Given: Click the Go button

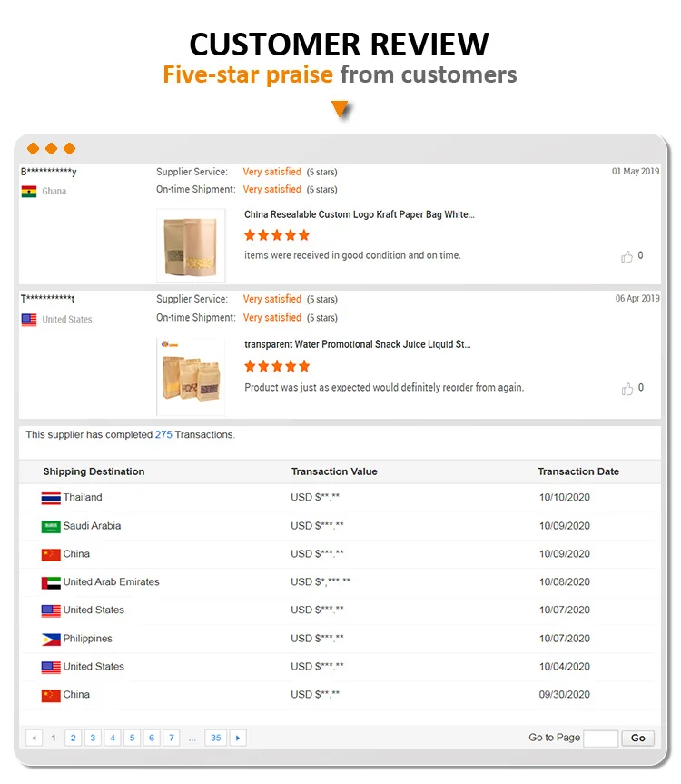Looking at the screenshot, I should click(638, 738).
